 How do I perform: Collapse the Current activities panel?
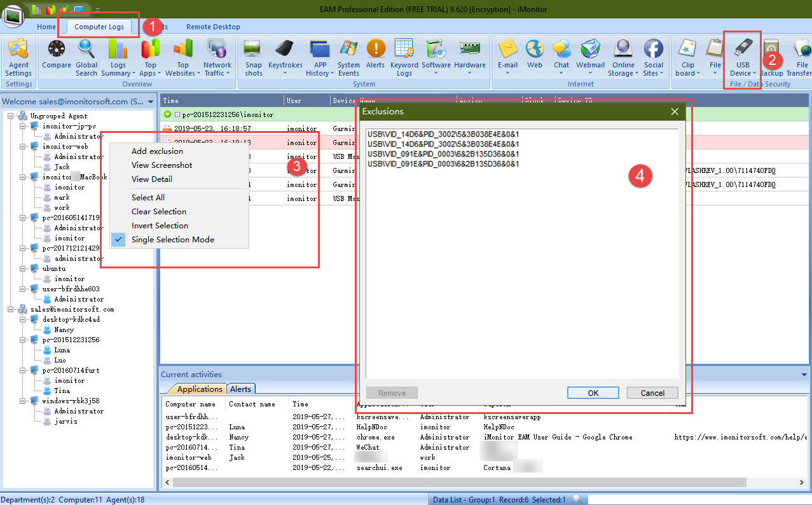[x=804, y=375]
